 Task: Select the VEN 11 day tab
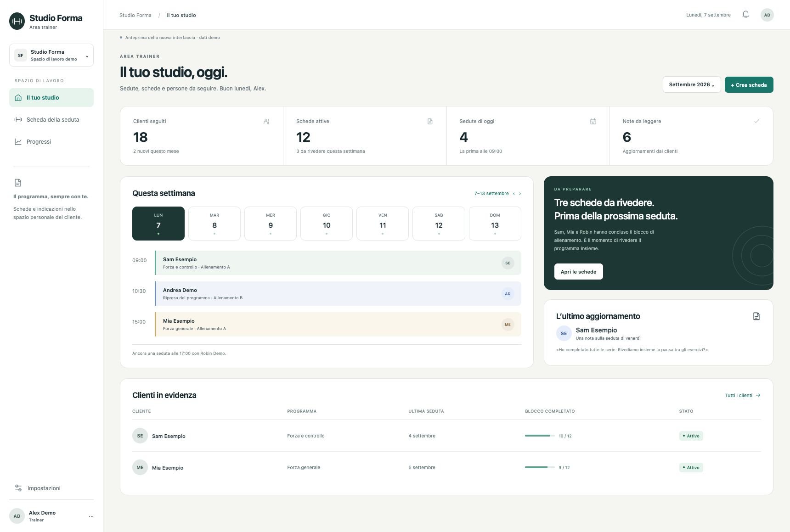pos(383,224)
